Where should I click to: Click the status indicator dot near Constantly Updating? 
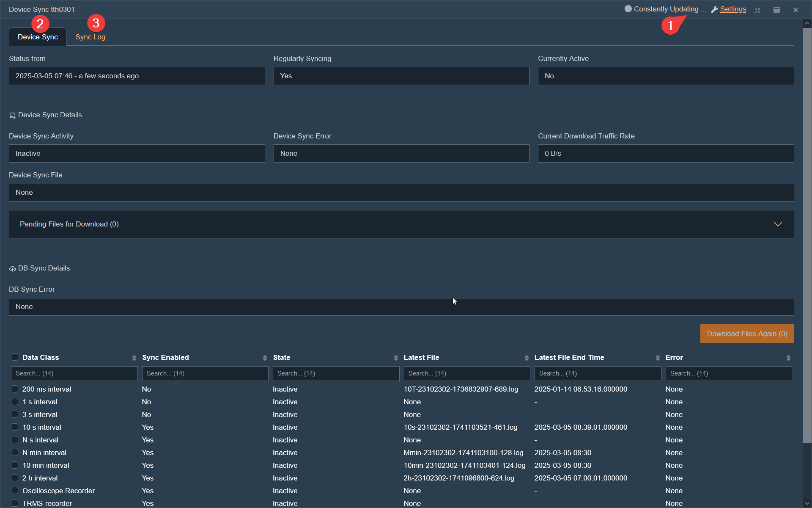click(628, 8)
